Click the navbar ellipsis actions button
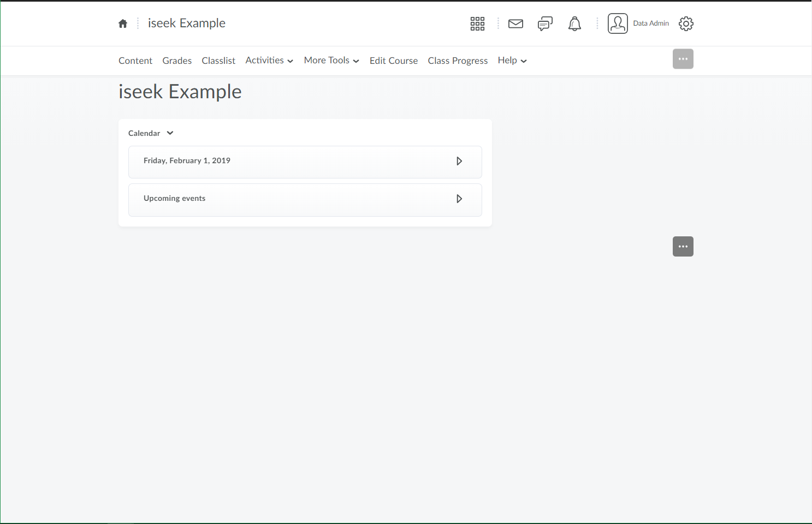Image resolution: width=812 pixels, height=524 pixels. tap(683, 59)
